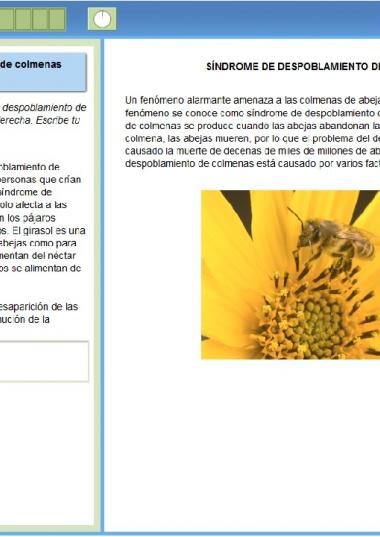Click the text 'n los pájaros'

point(28,218)
